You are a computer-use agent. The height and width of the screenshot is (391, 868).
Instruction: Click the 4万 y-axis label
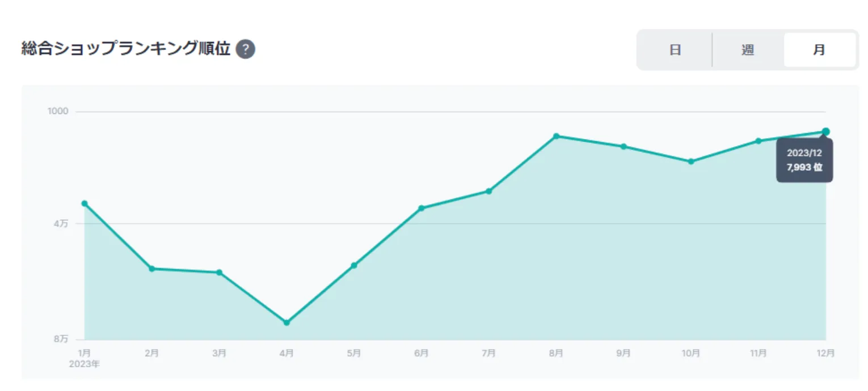(61, 224)
